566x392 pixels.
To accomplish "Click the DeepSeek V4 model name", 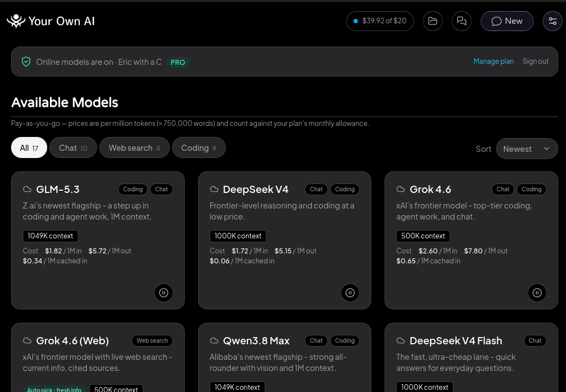I will (x=256, y=189).
